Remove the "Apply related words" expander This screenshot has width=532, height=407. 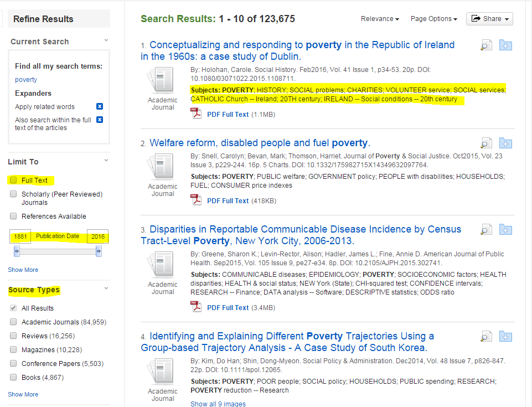click(99, 106)
